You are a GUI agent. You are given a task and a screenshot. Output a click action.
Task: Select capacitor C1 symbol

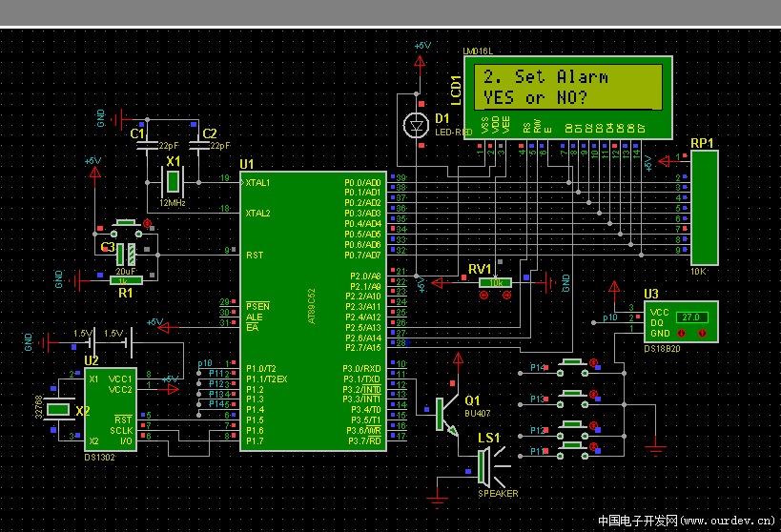[x=147, y=146]
